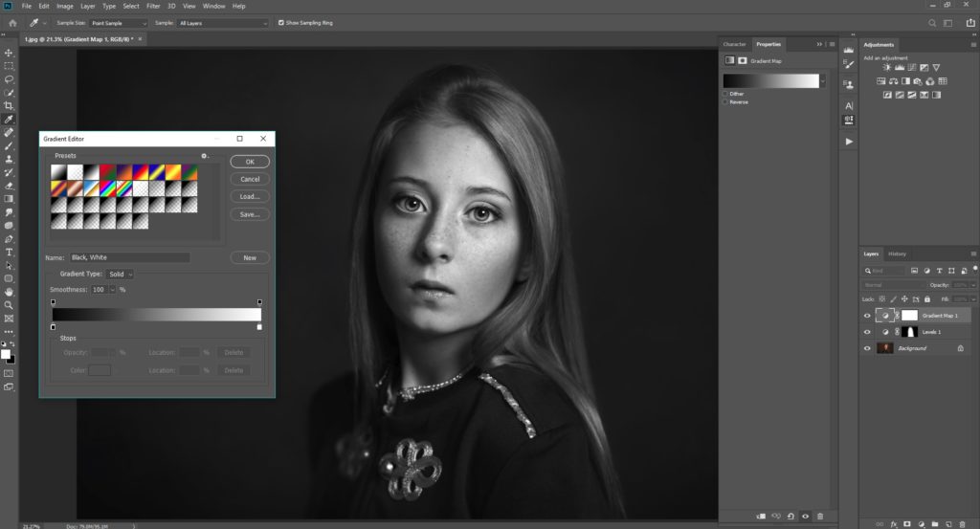Select the Brush tool
The image size is (980, 529).
[9, 146]
